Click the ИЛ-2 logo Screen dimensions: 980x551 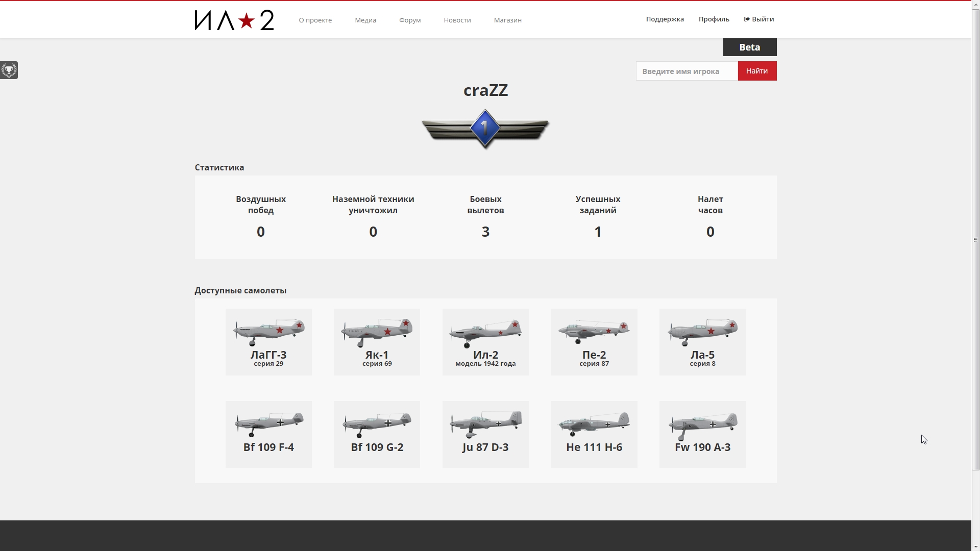[x=234, y=20]
